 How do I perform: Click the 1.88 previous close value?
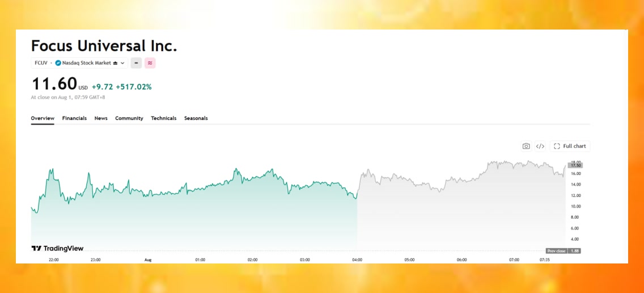tap(574, 251)
